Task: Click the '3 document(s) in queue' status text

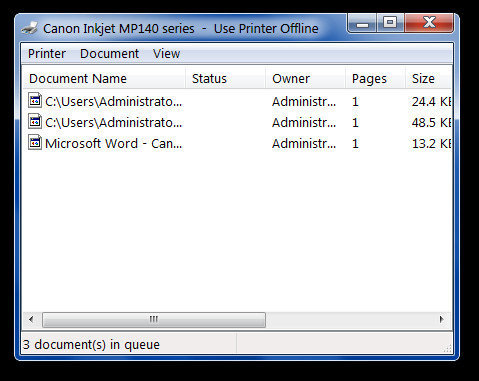Action: pos(91,344)
